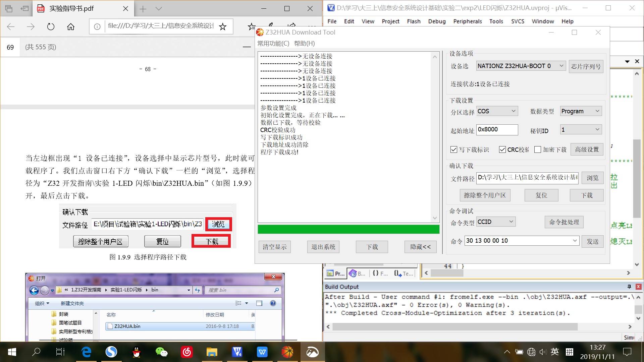Pin the Build Output panel
This screenshot has width=644, height=362.
629,287
